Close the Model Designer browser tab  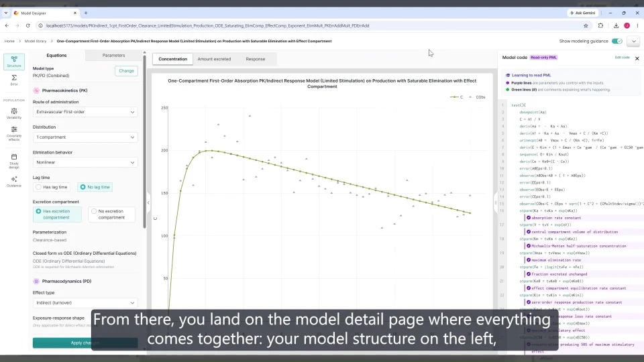[x=74, y=13]
